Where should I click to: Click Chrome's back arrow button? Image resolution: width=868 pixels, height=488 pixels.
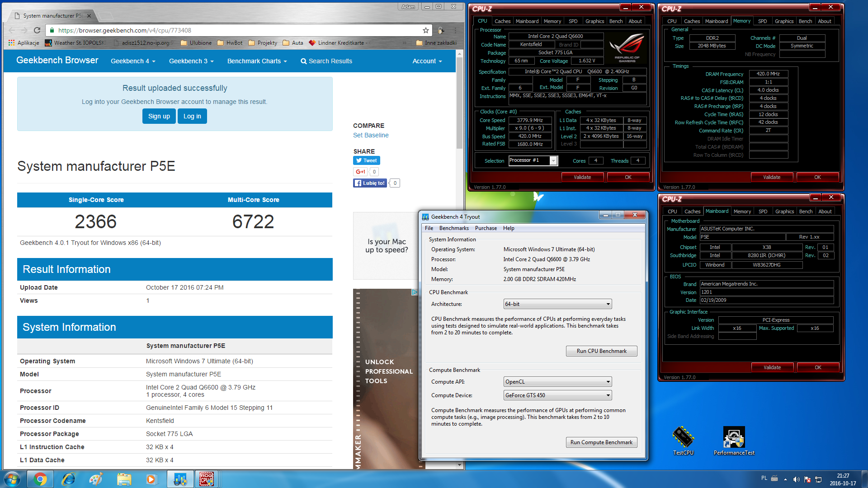pyautogui.click(x=12, y=30)
